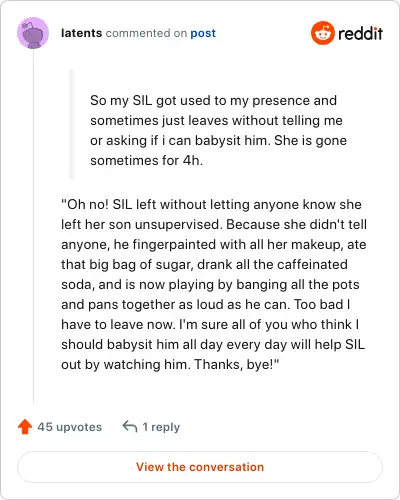Open the latents username profile link
The image size is (400, 500).
pos(81,33)
